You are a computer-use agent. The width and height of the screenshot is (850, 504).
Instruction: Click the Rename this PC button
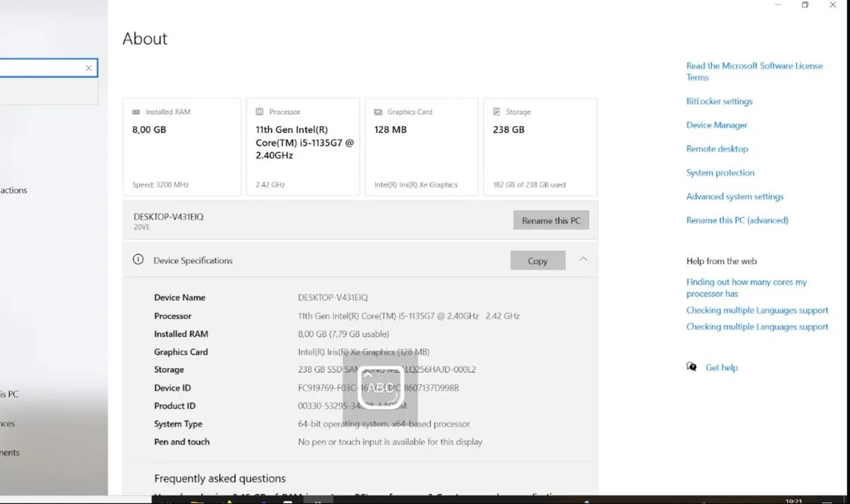pos(551,219)
